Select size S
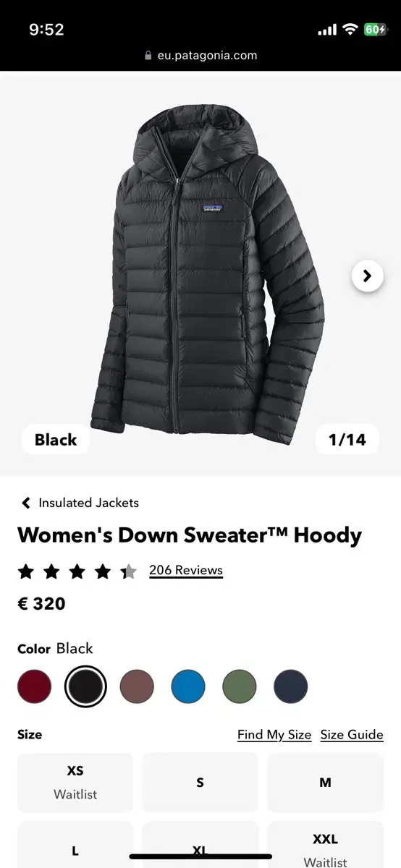The height and width of the screenshot is (868, 401). tap(200, 783)
